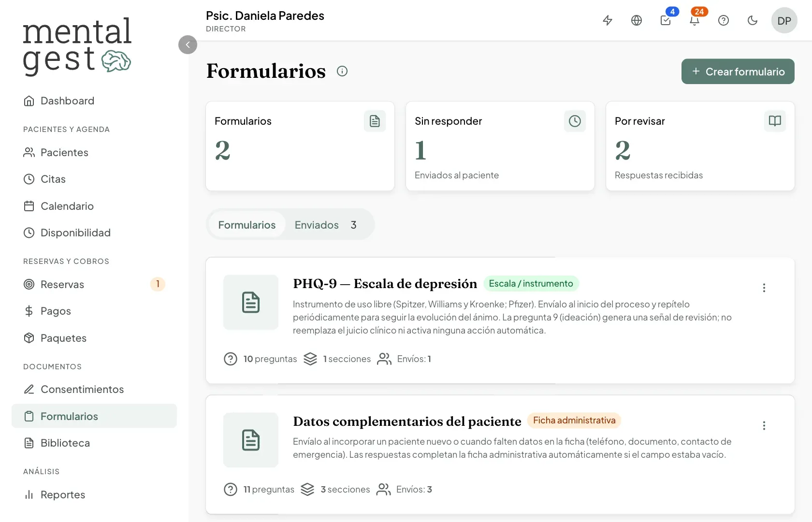Screen dimensions: 812x522
Task: Click the info icon next to Formularios heading
Action: [342, 71]
